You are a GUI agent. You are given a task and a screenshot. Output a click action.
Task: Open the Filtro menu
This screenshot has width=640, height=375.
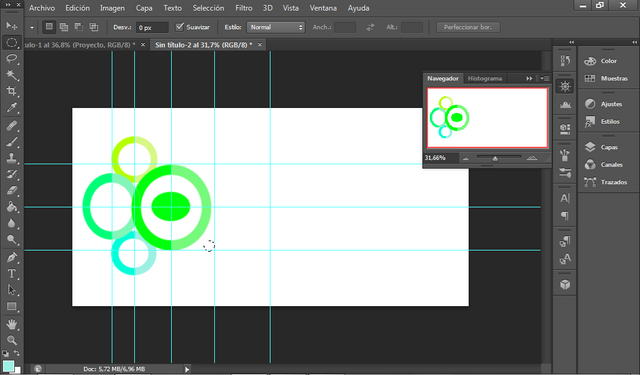[x=244, y=8]
